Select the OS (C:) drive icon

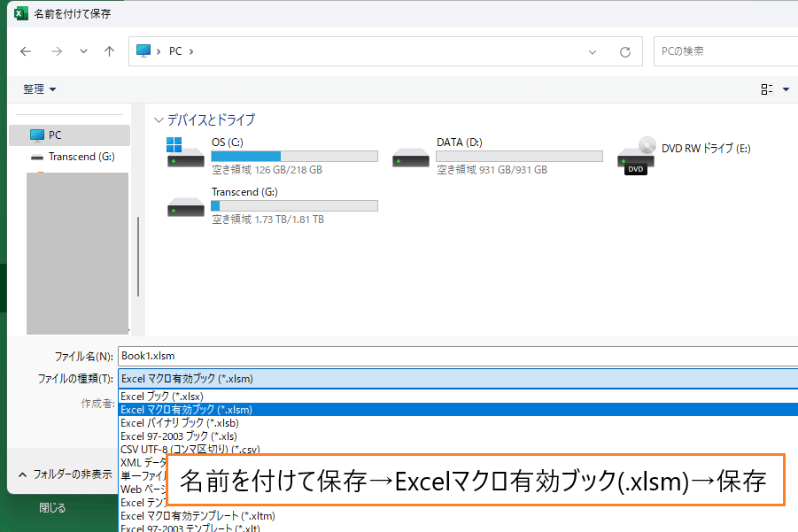(x=185, y=152)
